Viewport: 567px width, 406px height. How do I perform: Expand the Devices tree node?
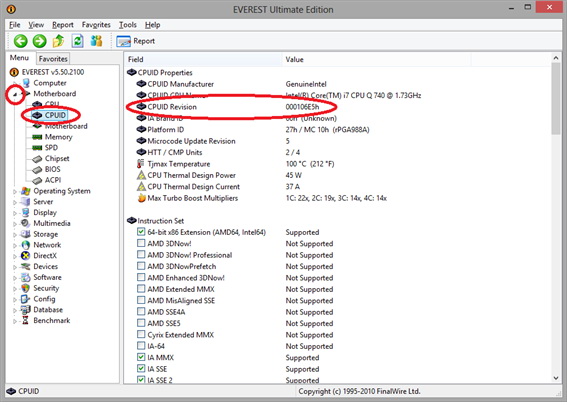15,267
